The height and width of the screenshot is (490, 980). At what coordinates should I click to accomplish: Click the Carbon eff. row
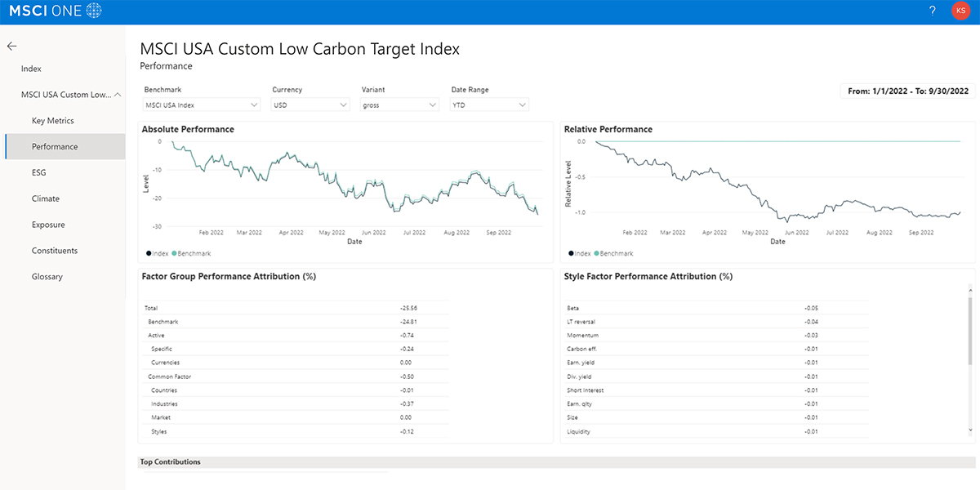tap(717, 349)
